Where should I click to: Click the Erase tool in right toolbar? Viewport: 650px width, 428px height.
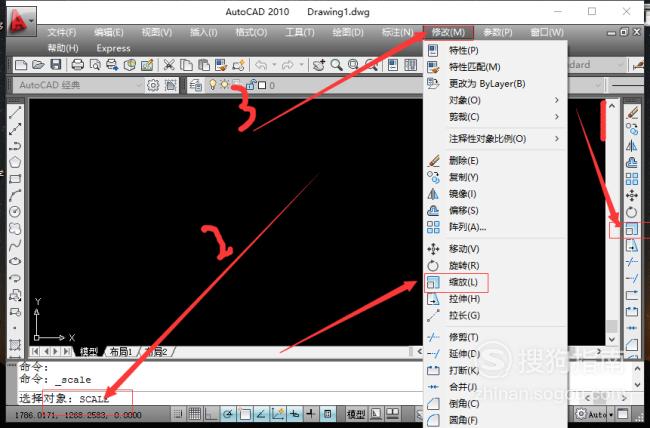(x=632, y=112)
